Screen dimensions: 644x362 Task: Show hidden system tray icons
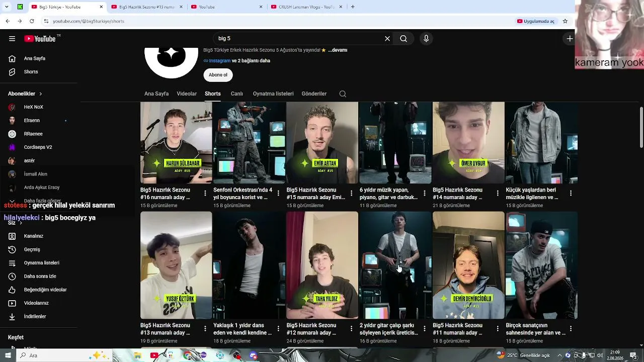coord(559,355)
